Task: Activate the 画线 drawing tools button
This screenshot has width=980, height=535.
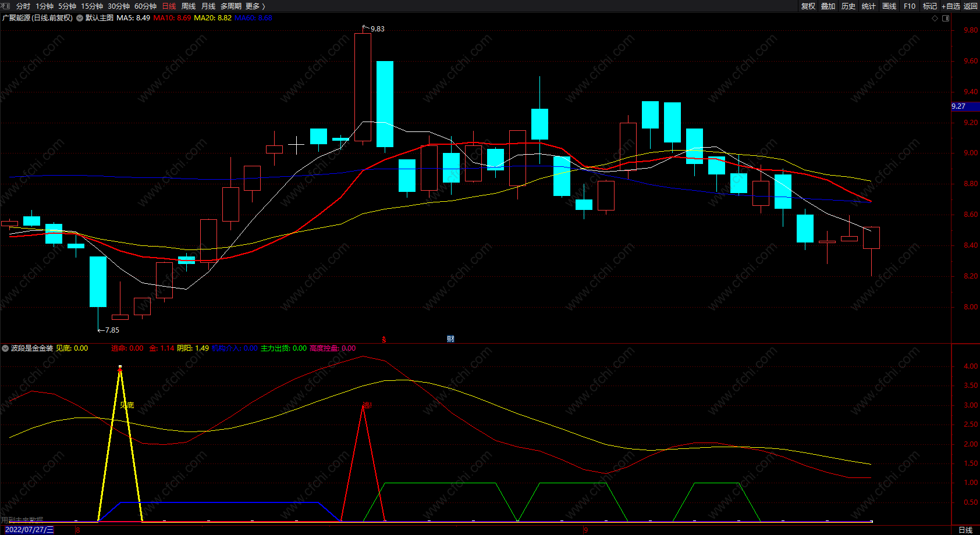Action: point(889,6)
